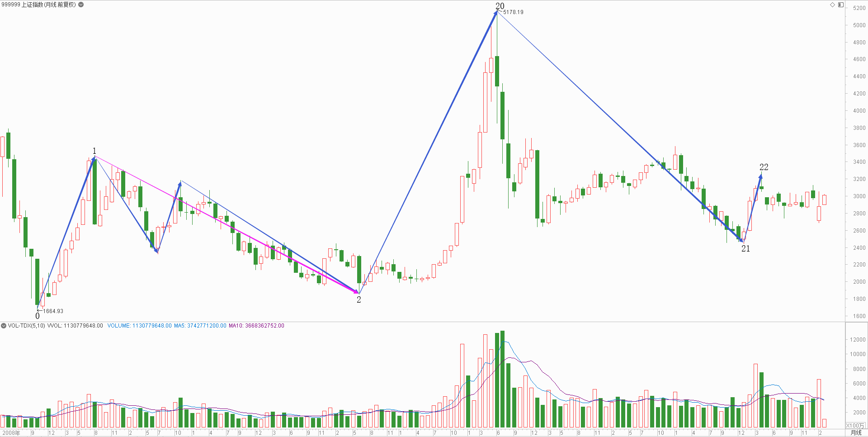The width and height of the screenshot is (868, 437).
Task: Expand the VOL-TDX indicator dropdown arrow
Action: pyautogui.click(x=4, y=326)
